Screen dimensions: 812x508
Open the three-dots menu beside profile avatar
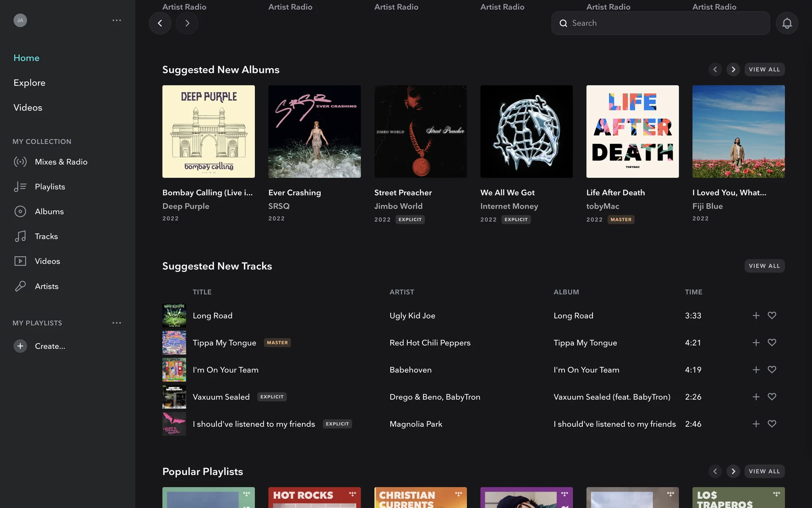click(117, 20)
